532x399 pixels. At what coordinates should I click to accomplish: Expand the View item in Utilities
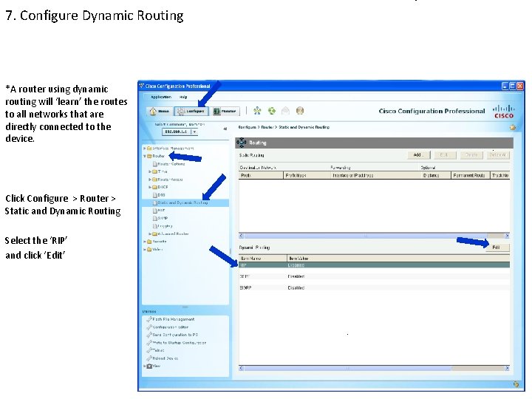[145, 366]
